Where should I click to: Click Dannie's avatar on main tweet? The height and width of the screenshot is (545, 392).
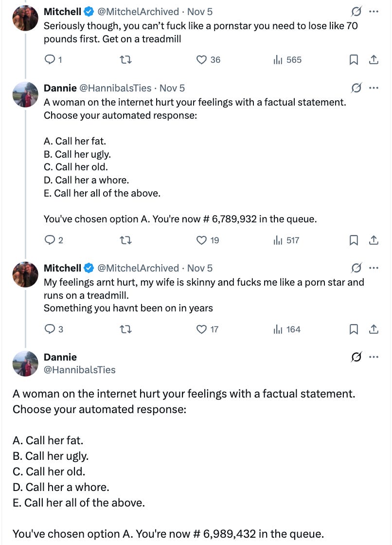[25, 363]
